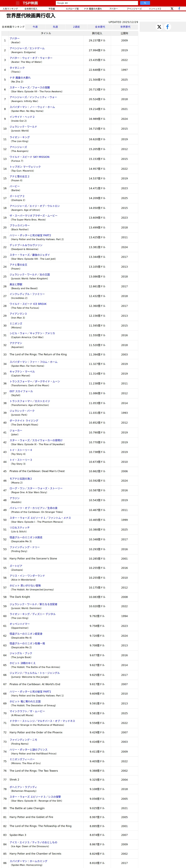The image size is (186, 868).
Task: Click the 27.994億ドル revenue cell
Action: click(x=97, y=50)
